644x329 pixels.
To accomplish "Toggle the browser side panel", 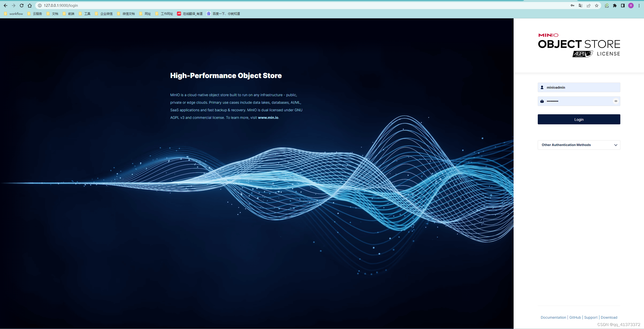I will pyautogui.click(x=623, y=6).
